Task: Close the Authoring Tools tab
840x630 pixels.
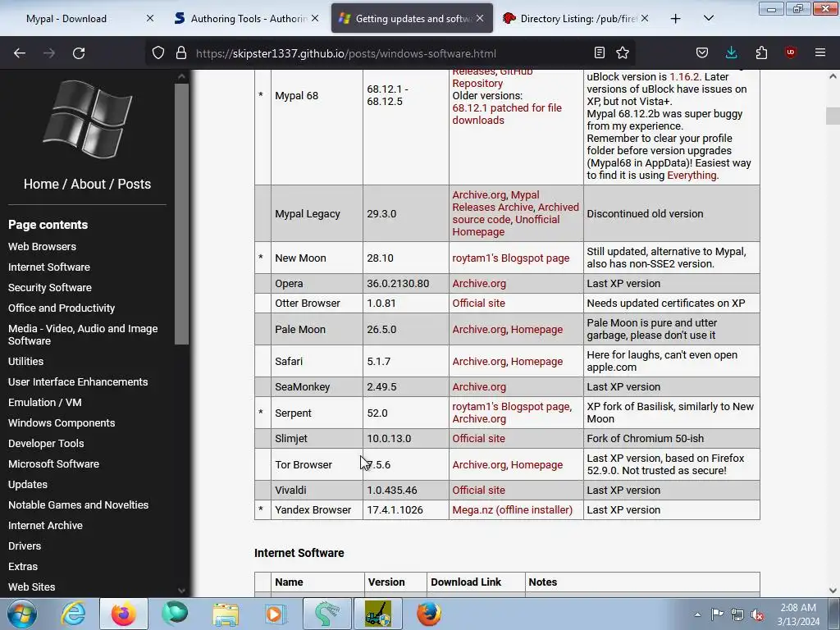Action: point(315,18)
